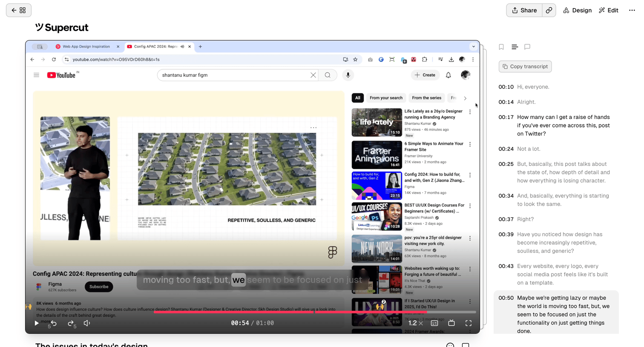
Task: Play the video
Action: click(37, 323)
